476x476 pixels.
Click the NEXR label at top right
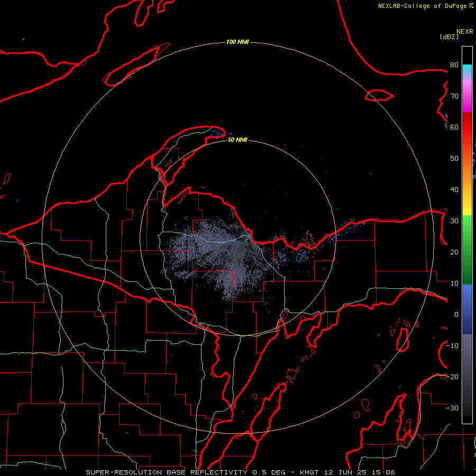(465, 32)
